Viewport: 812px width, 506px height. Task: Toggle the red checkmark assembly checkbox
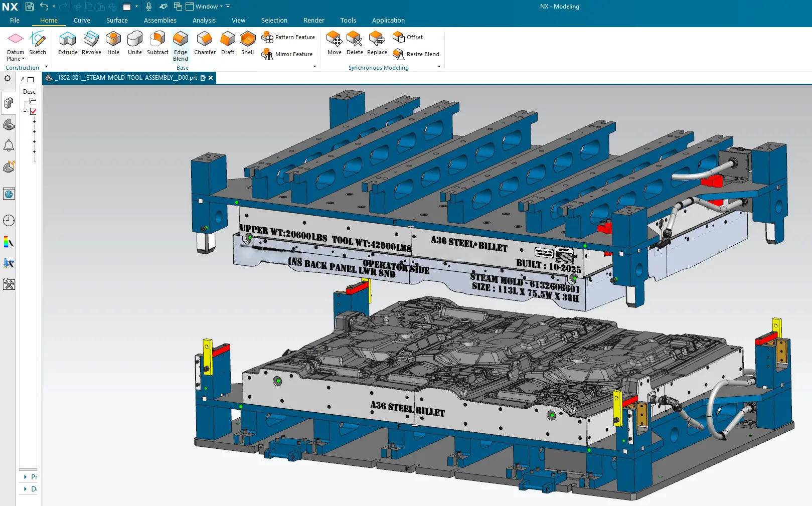(x=33, y=111)
